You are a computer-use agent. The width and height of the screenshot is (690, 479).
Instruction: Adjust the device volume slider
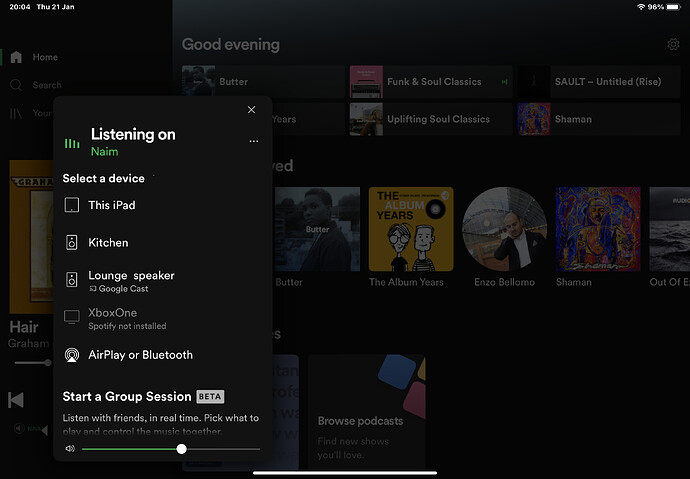pyautogui.click(x=171, y=449)
